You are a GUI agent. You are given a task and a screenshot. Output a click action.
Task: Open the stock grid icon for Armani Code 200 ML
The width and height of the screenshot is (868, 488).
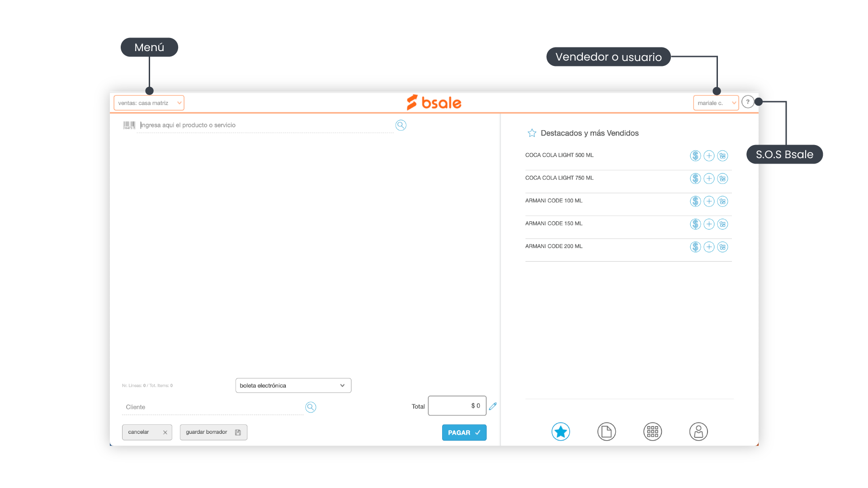click(722, 247)
